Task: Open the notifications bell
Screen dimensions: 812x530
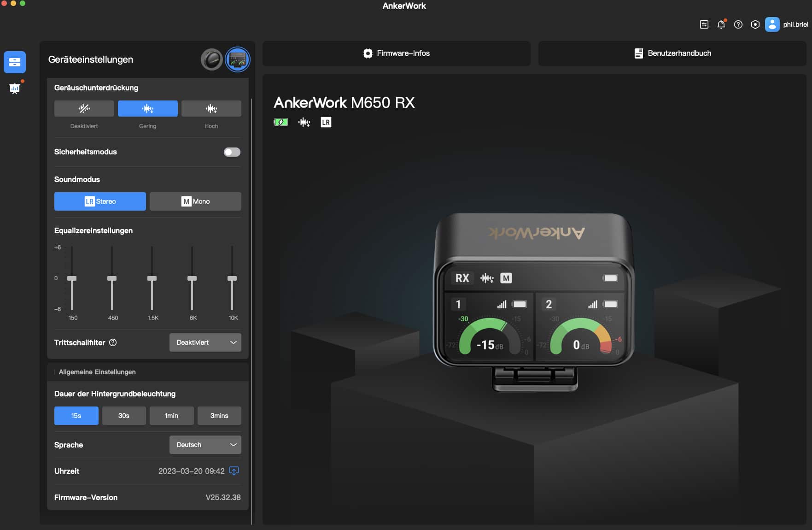Action: click(x=721, y=24)
